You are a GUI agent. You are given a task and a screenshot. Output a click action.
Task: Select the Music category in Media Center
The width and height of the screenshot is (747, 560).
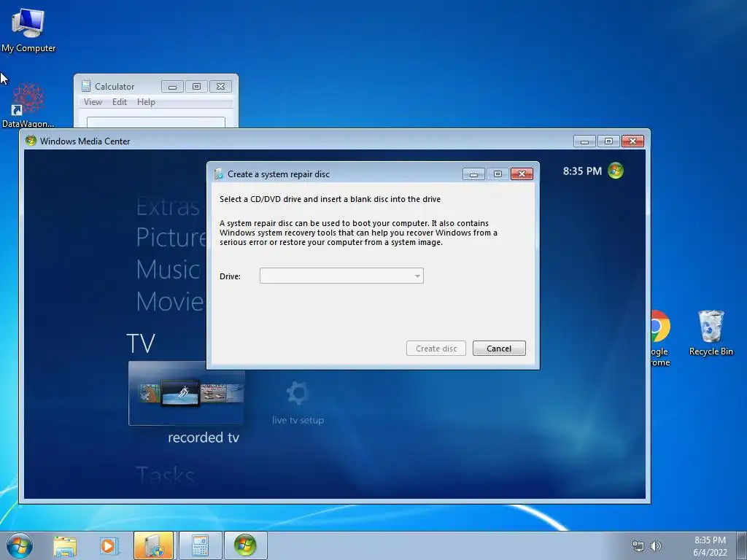[x=168, y=270]
